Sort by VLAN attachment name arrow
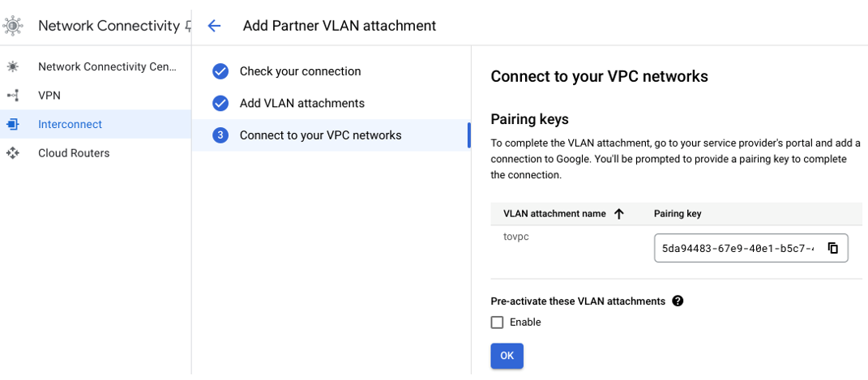This screenshot has height=380, width=868. (619, 214)
